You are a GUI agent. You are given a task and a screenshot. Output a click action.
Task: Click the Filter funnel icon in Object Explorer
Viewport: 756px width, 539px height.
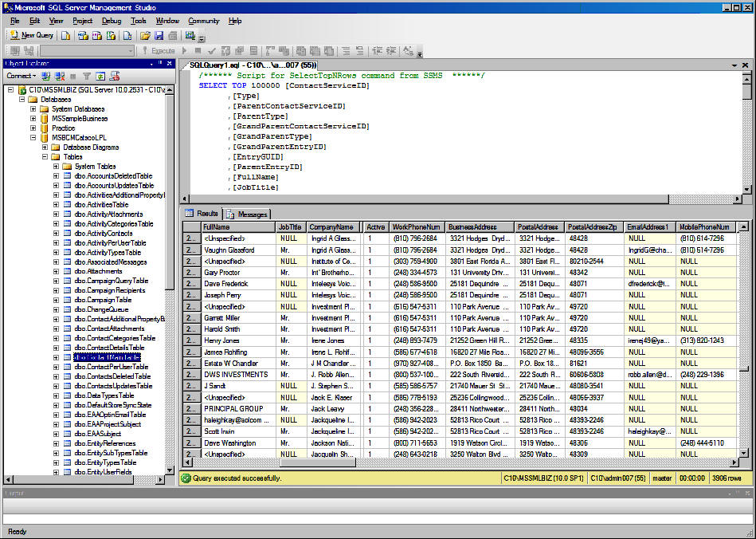pos(87,76)
